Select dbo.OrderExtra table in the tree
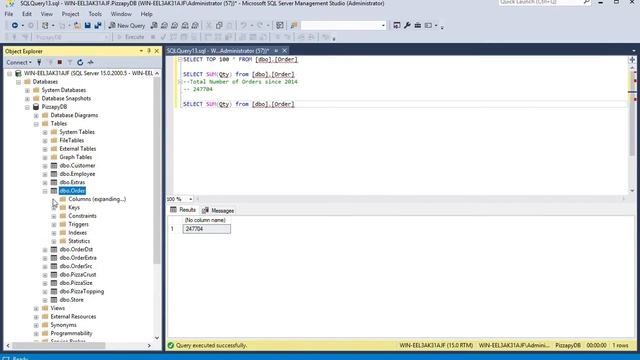 [78, 258]
